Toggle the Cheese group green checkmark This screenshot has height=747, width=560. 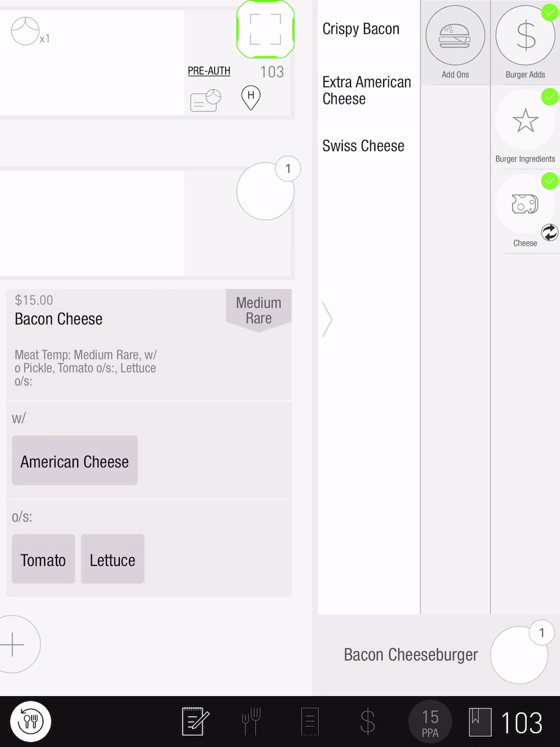point(550,181)
